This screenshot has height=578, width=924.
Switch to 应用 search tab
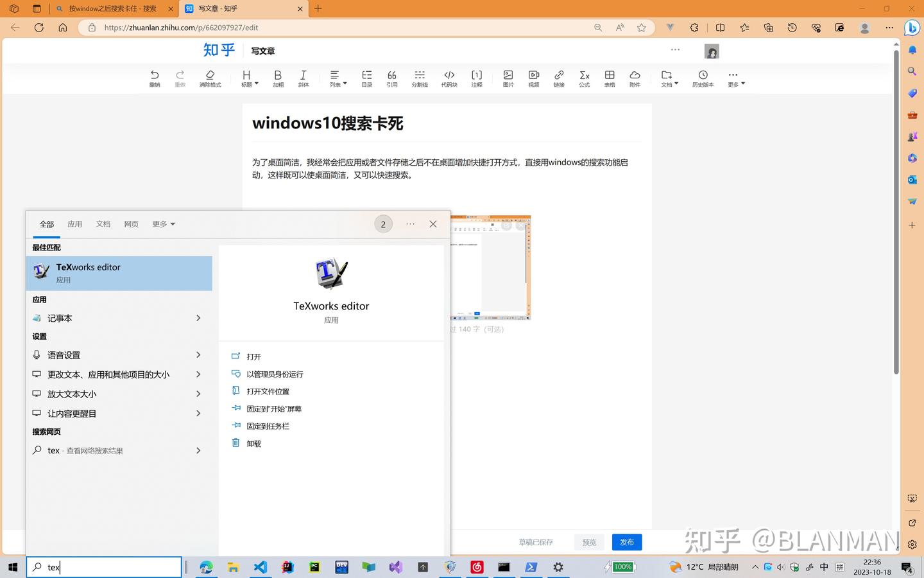(75, 224)
